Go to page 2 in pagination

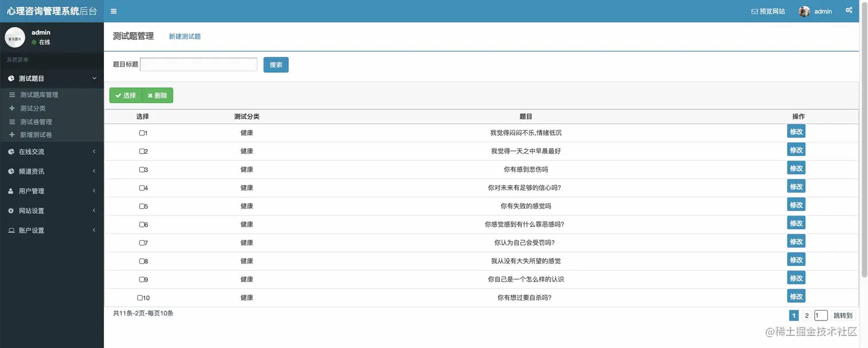[x=807, y=315]
